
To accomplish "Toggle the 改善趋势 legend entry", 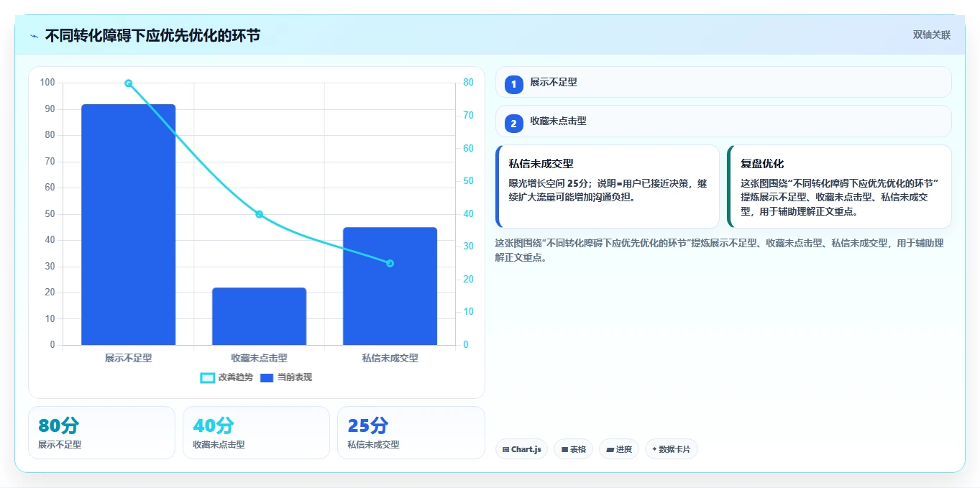I will [x=226, y=377].
